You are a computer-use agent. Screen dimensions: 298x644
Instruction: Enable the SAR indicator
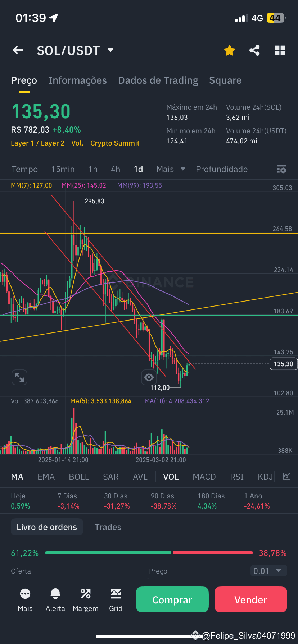(111, 477)
